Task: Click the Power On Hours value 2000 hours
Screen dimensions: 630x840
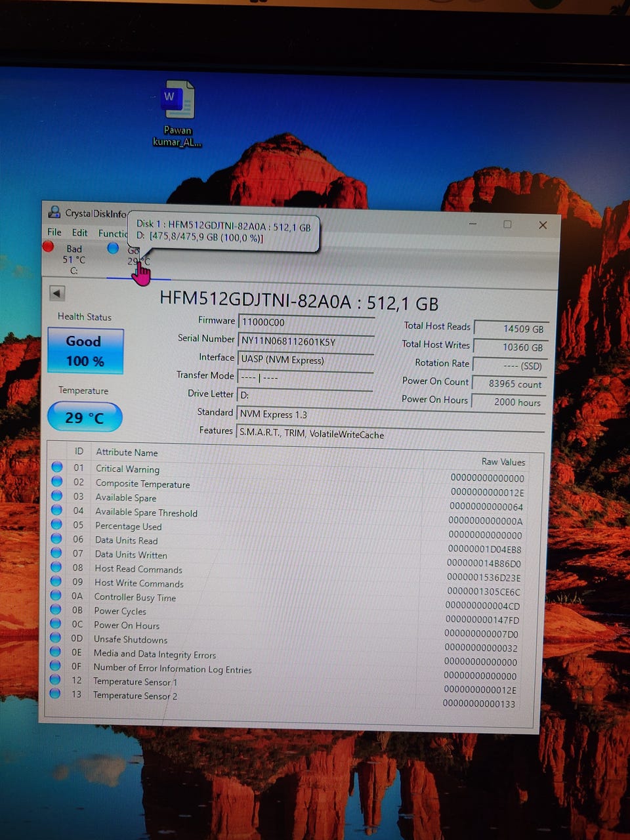Action: (x=509, y=402)
